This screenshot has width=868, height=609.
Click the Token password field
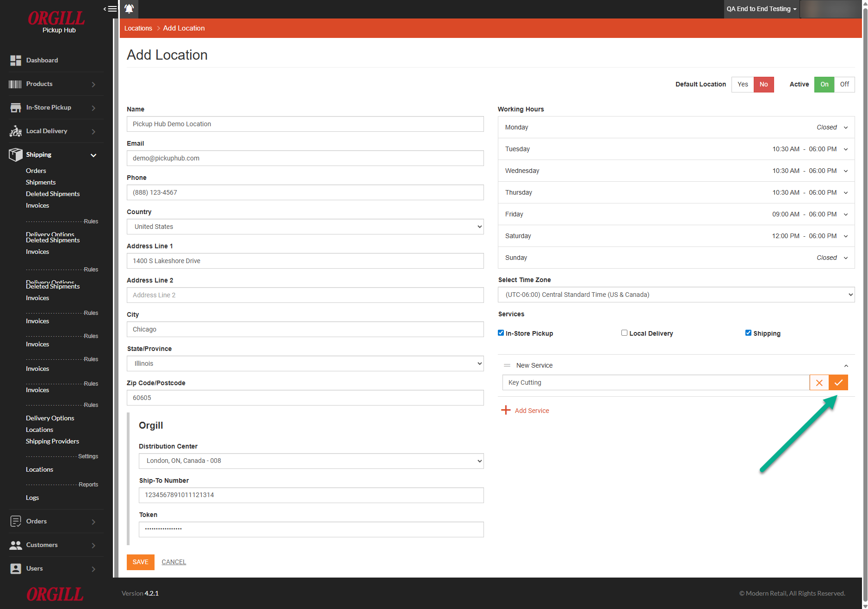(311, 529)
